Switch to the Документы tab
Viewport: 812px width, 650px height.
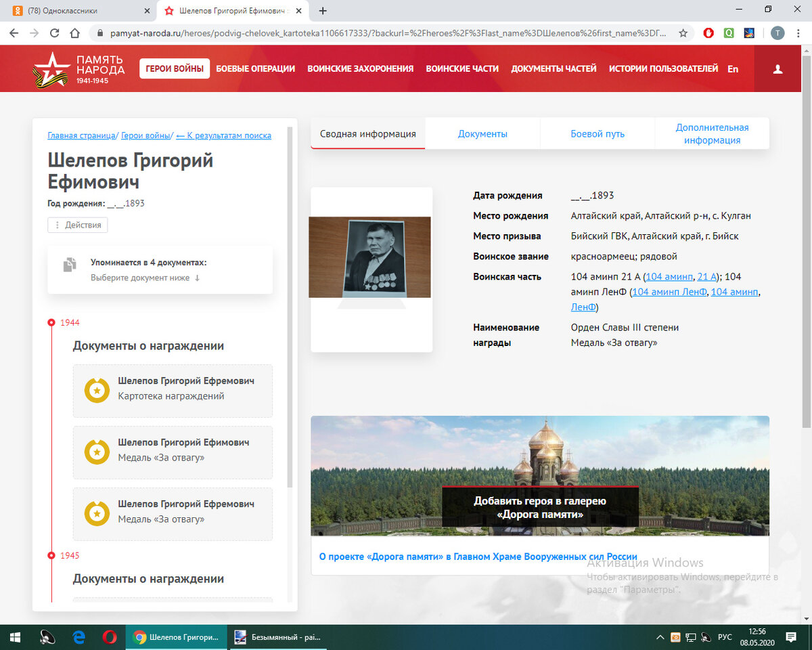tap(482, 133)
